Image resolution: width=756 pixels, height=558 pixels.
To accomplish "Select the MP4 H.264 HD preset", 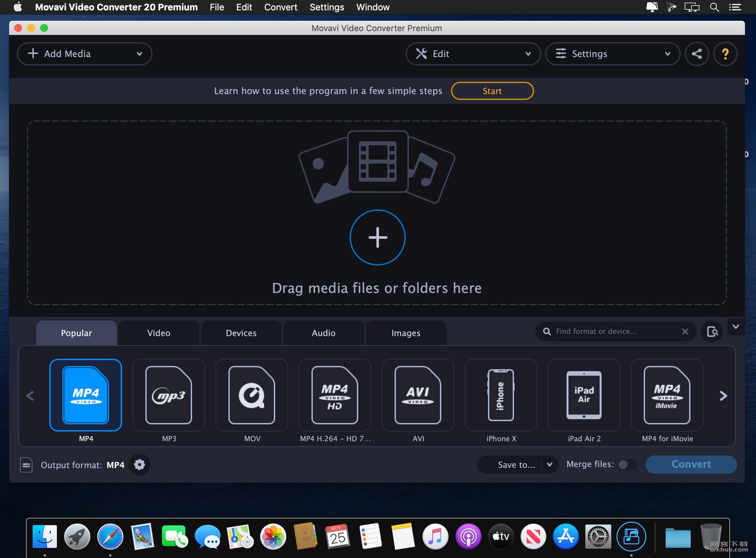I will point(335,395).
